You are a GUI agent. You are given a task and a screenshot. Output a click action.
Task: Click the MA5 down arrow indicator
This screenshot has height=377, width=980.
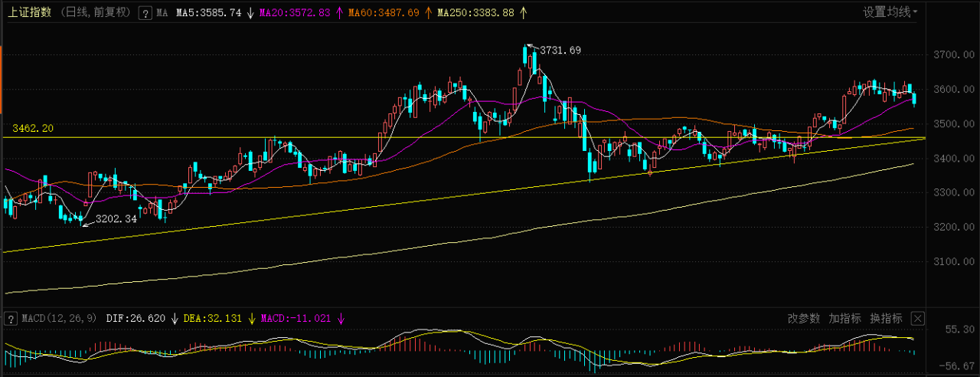point(250,13)
